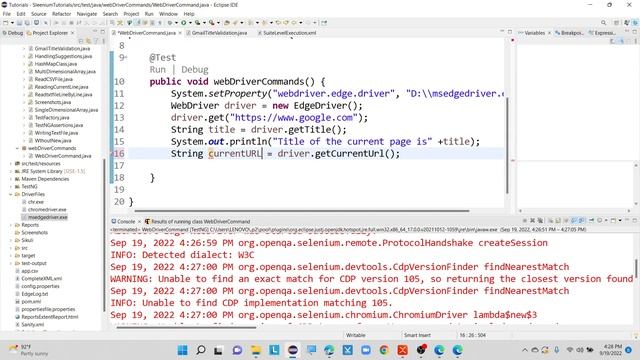Collapse the DriverFiles folder

coord(11,194)
